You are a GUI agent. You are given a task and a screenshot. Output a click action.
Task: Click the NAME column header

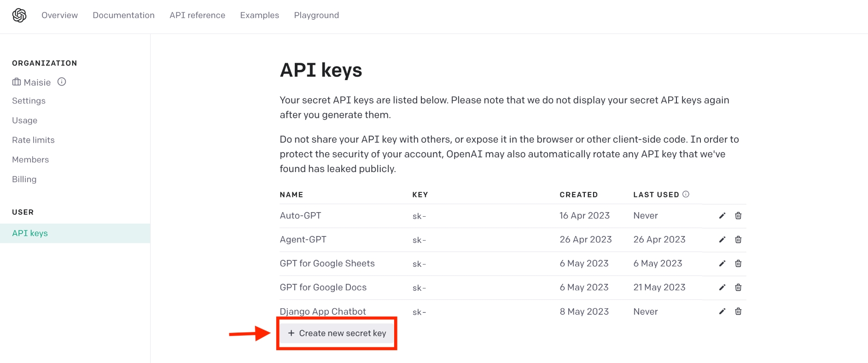(291, 195)
